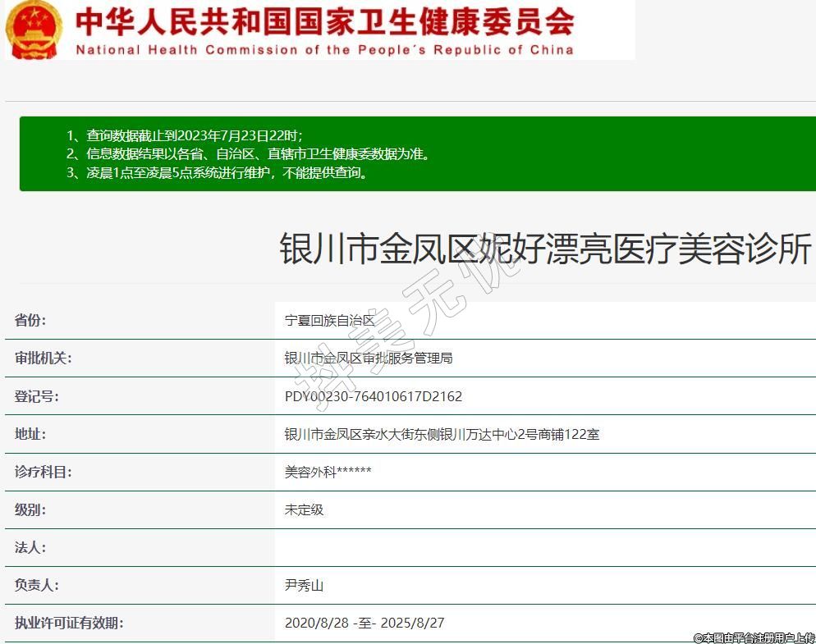Click the registration number PDY00230-764010617D2162
816x644 pixels.
pyautogui.click(x=373, y=396)
